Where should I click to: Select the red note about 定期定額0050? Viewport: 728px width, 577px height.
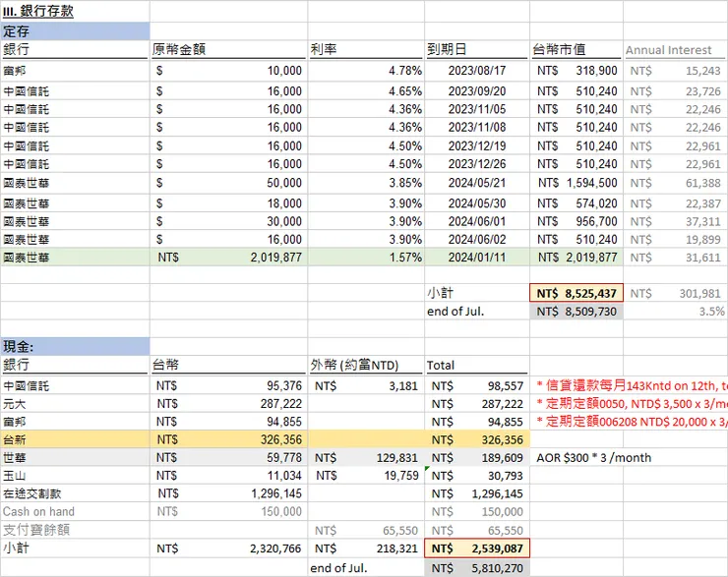click(632, 404)
